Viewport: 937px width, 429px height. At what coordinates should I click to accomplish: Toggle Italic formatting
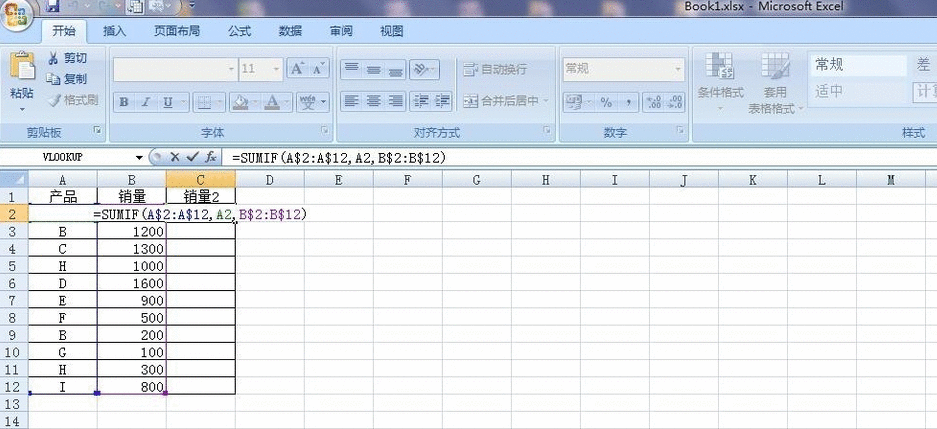pyautogui.click(x=146, y=102)
